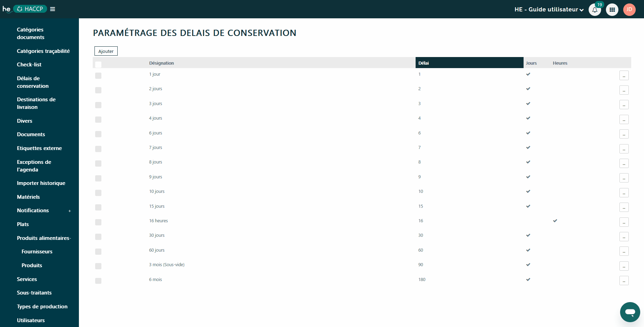Screen dimensions: 644x327
Task: Open actions menu for 6 mois row
Action: pyautogui.click(x=624, y=281)
